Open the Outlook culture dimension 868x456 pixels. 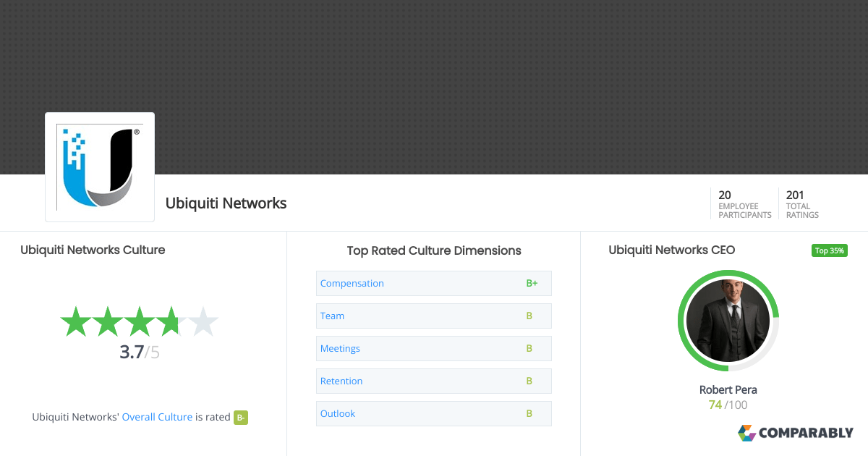point(338,413)
